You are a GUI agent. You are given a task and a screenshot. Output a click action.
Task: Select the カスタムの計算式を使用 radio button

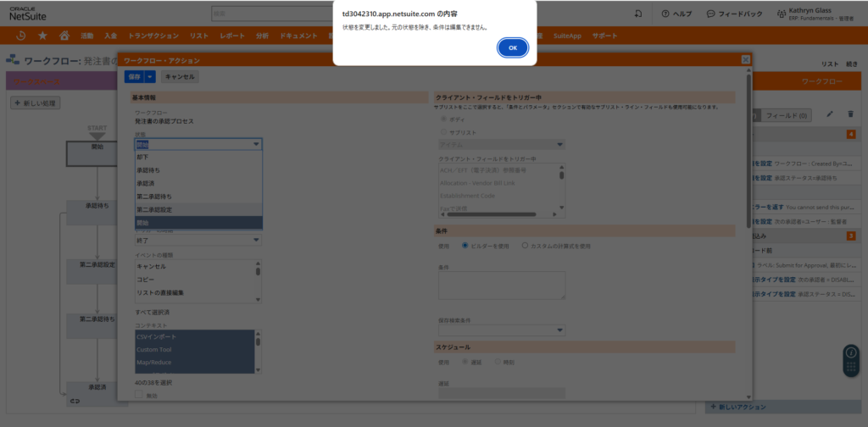coord(526,246)
